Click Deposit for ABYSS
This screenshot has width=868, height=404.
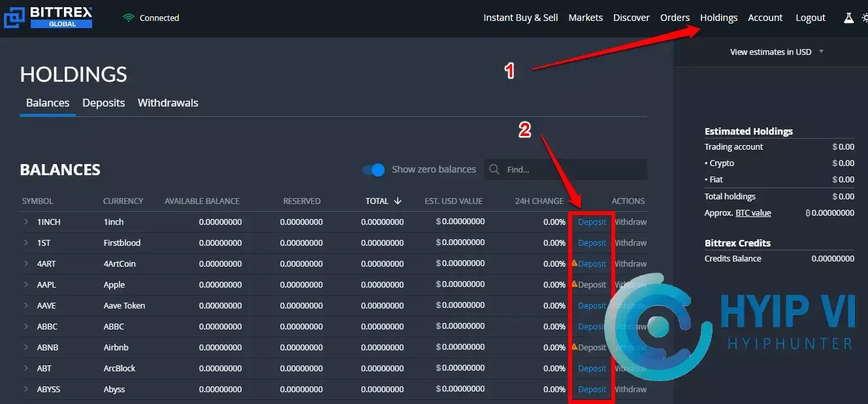pos(592,389)
